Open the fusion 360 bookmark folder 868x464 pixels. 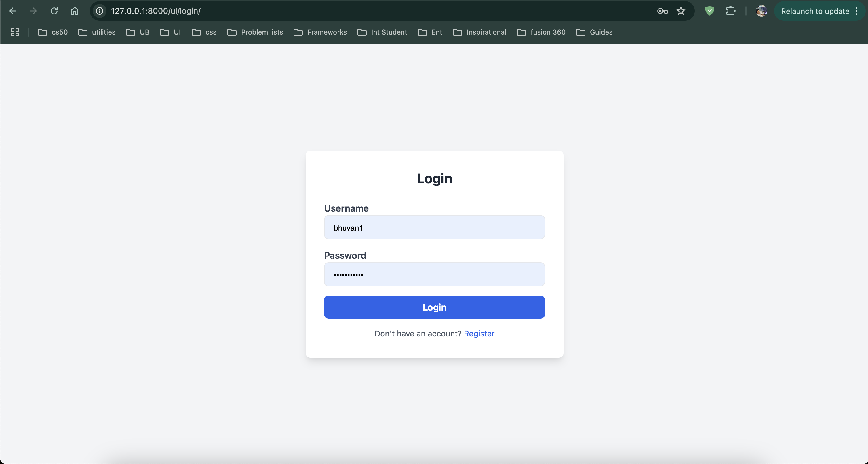click(541, 32)
